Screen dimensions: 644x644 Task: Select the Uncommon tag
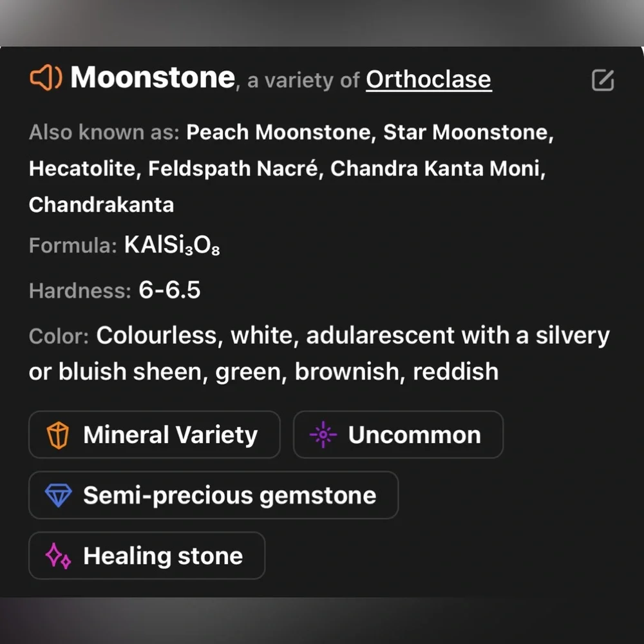398,435
